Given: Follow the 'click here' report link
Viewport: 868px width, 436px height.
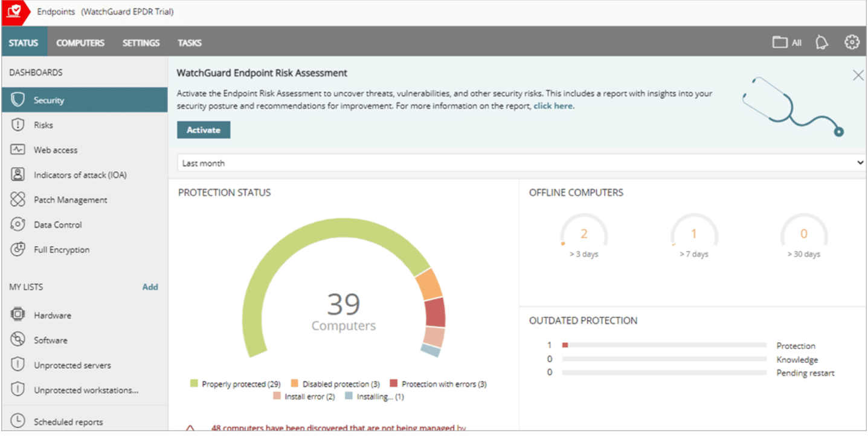Looking at the screenshot, I should click(553, 106).
